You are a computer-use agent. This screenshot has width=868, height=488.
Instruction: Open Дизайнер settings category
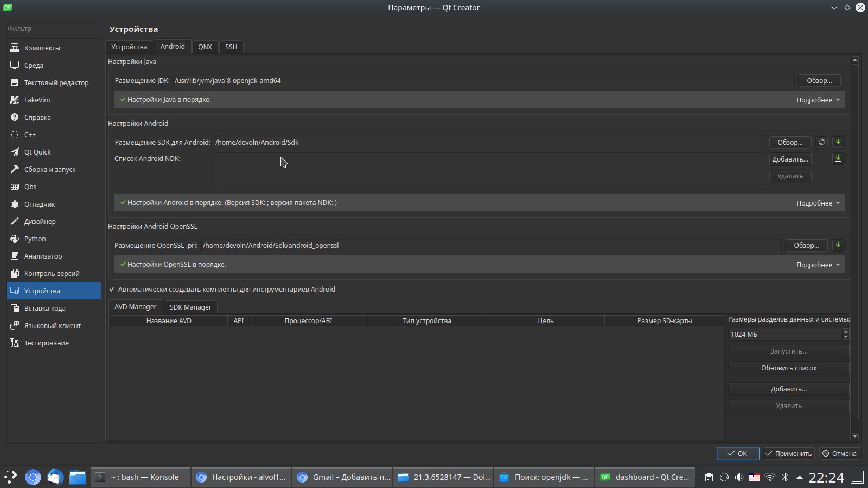click(x=54, y=221)
